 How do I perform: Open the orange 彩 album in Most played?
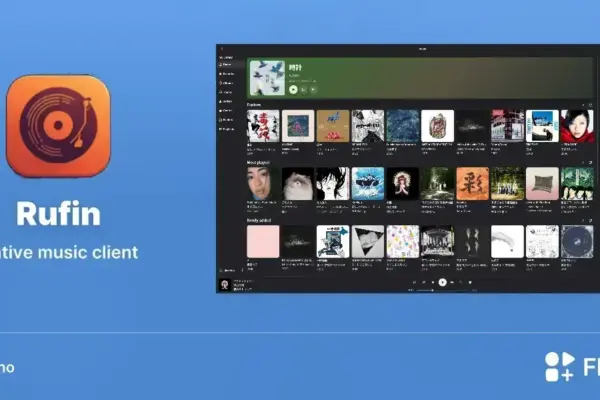(473, 183)
